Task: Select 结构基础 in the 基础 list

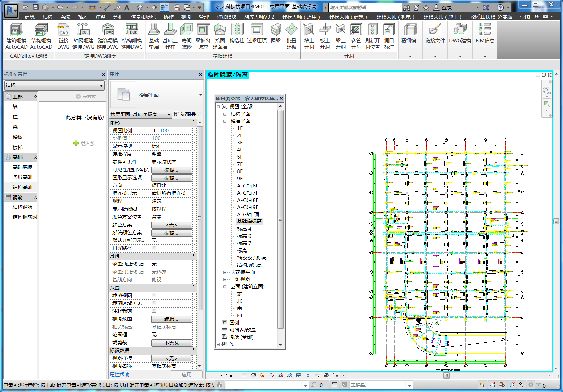Action: coord(22,187)
